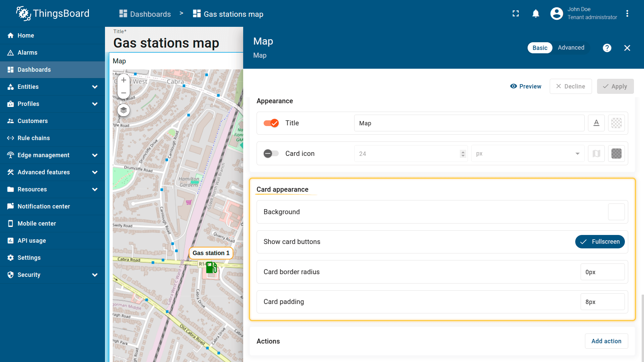Click the Preview button

click(526, 86)
